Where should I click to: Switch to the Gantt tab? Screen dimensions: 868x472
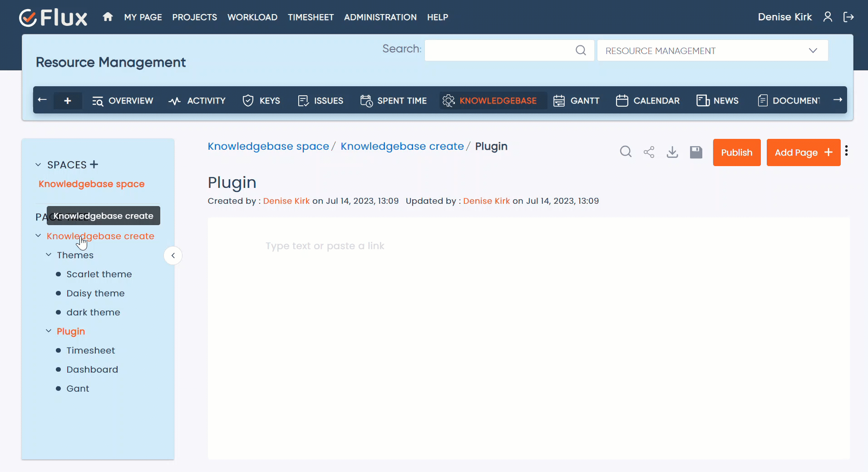[x=577, y=101]
